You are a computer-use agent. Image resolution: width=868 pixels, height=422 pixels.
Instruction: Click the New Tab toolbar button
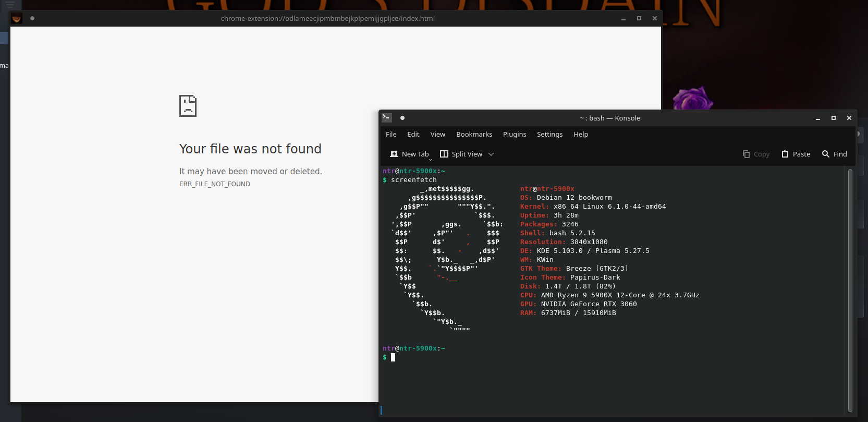[410, 154]
